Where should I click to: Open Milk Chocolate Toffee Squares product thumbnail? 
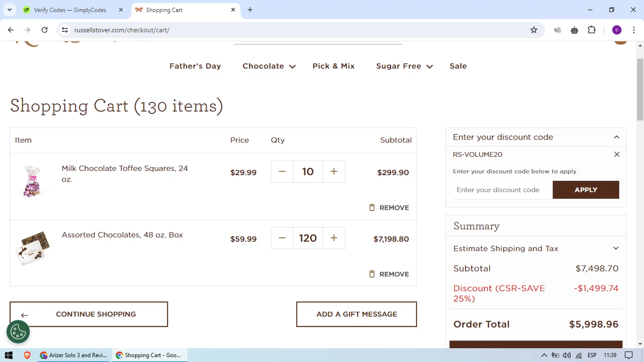32,181
